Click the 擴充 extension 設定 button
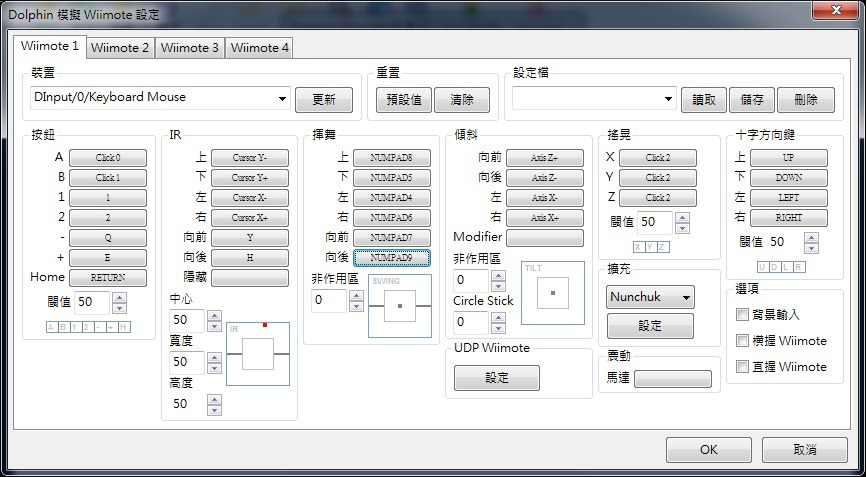Viewport: 867px width, 477px height. (x=650, y=326)
